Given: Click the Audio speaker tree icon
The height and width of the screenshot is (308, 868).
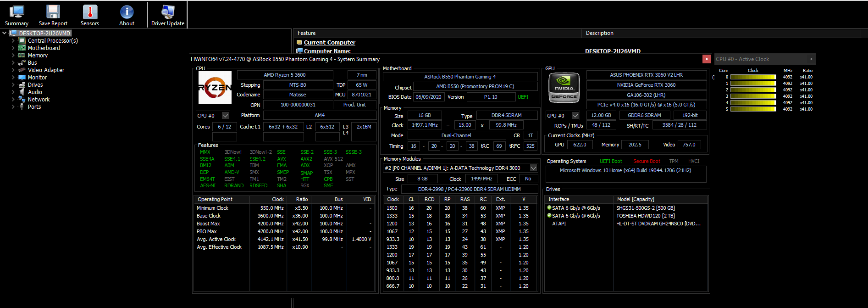Looking at the screenshot, I should [22, 92].
